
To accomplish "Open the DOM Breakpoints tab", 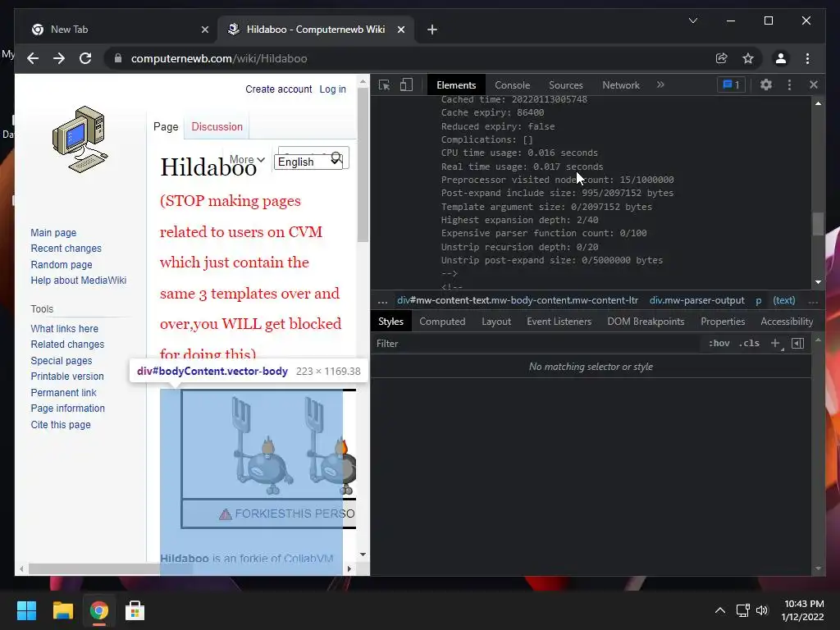I will click(x=646, y=322).
